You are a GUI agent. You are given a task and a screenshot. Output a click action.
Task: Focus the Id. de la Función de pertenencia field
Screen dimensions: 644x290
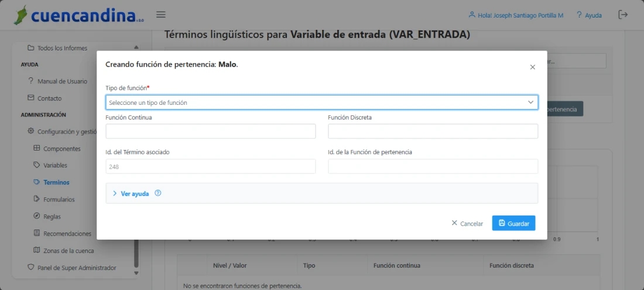433,166
